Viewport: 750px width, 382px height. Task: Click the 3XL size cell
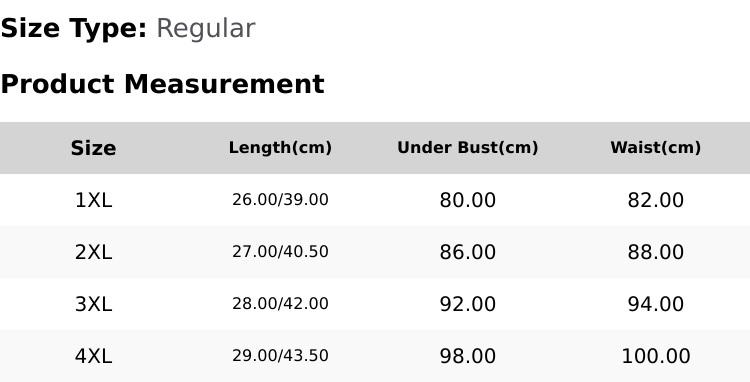pos(93,304)
